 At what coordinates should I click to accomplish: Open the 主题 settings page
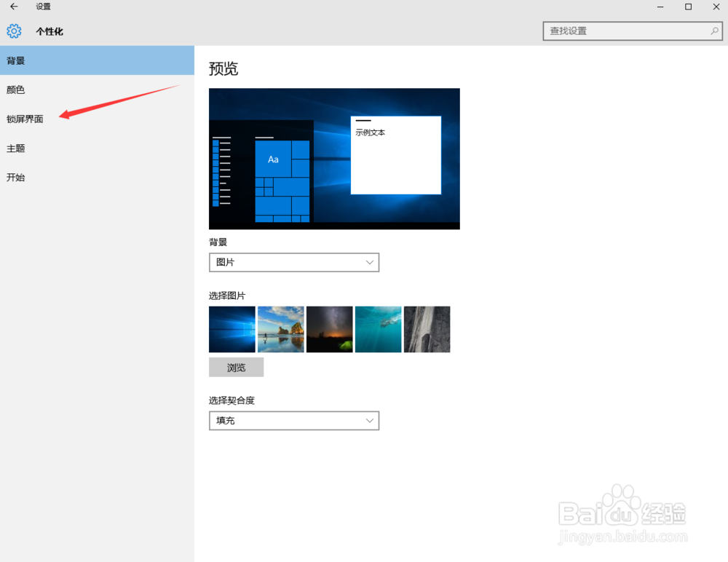coord(97,149)
